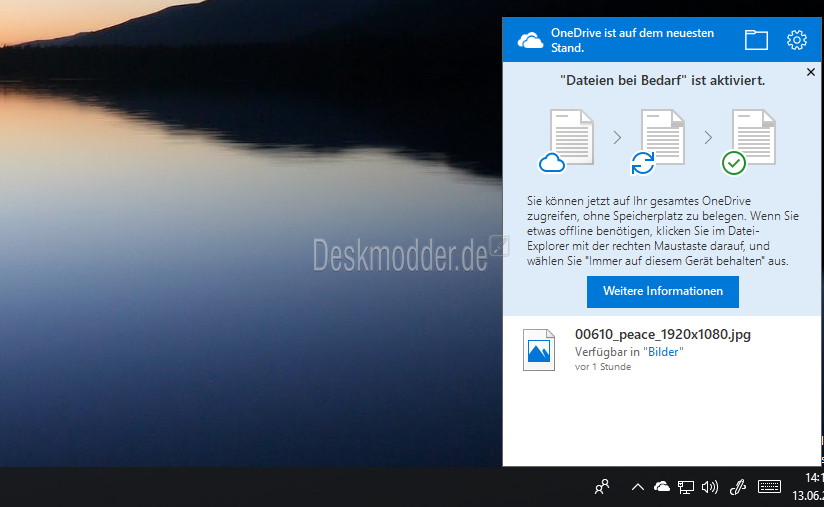Open the "Bilder" folder link

(x=663, y=352)
